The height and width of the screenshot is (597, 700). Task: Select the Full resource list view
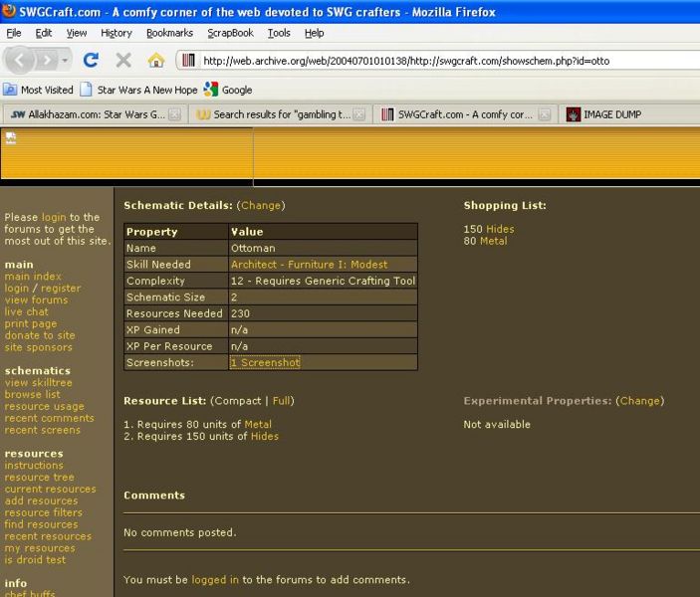(281, 401)
